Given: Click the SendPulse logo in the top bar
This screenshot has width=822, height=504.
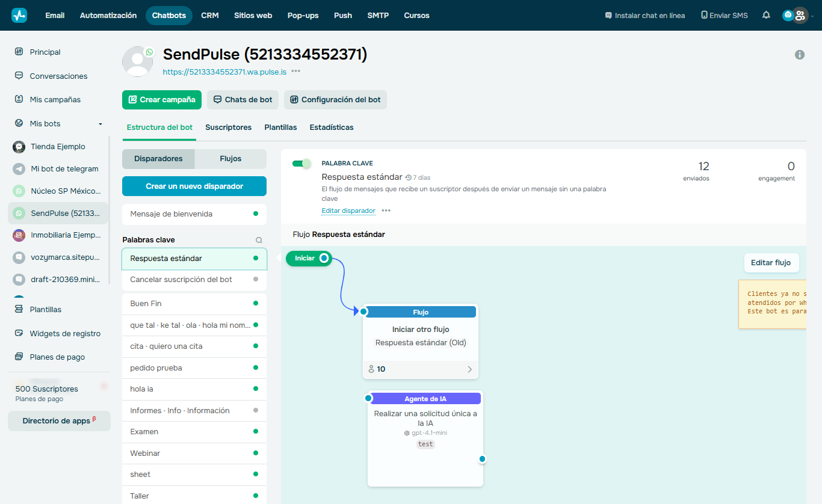Looking at the screenshot, I should click(x=19, y=15).
